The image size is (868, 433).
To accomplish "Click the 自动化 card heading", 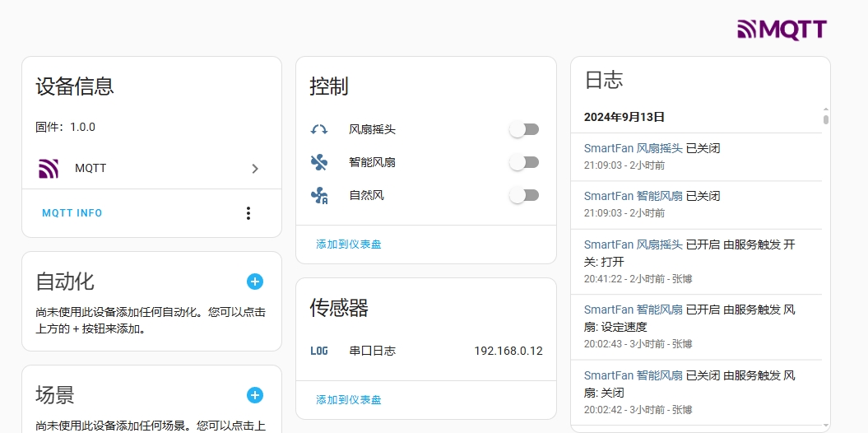I will (65, 282).
